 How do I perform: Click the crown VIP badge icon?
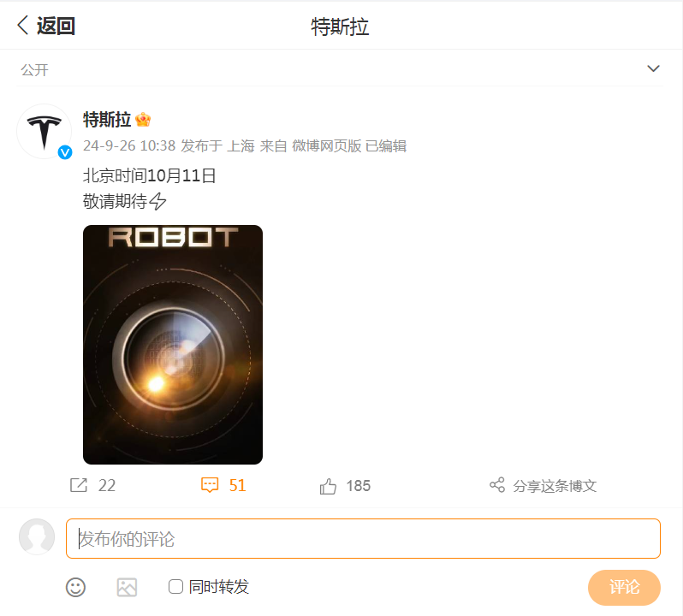(x=143, y=120)
